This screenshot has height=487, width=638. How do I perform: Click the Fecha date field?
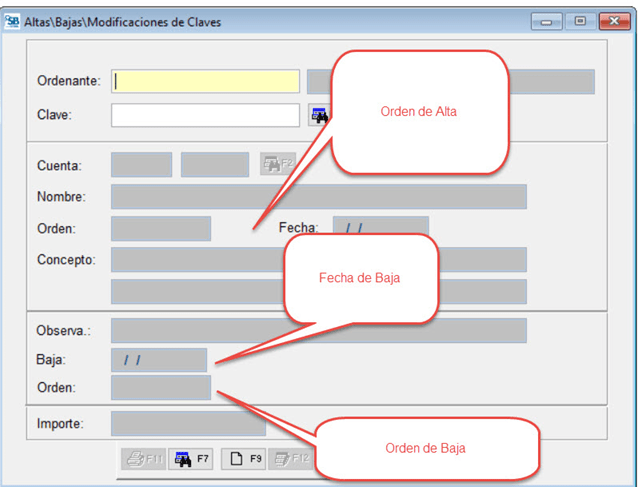coord(380,225)
